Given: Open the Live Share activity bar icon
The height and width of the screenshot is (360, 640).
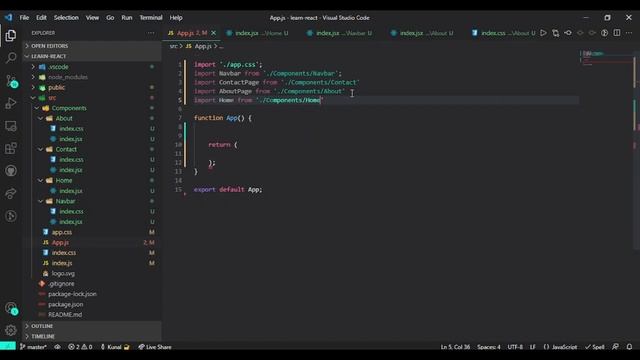Looking at the screenshot, I should coord(11,193).
